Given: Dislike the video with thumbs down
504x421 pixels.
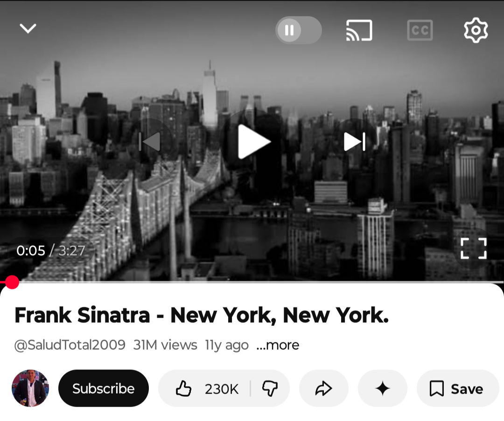Looking at the screenshot, I should pyautogui.click(x=270, y=388).
